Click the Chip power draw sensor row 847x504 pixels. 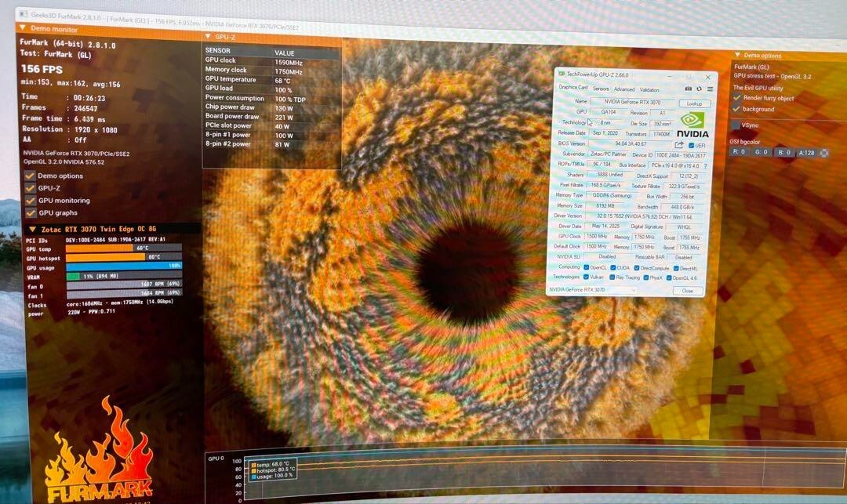tap(271, 107)
